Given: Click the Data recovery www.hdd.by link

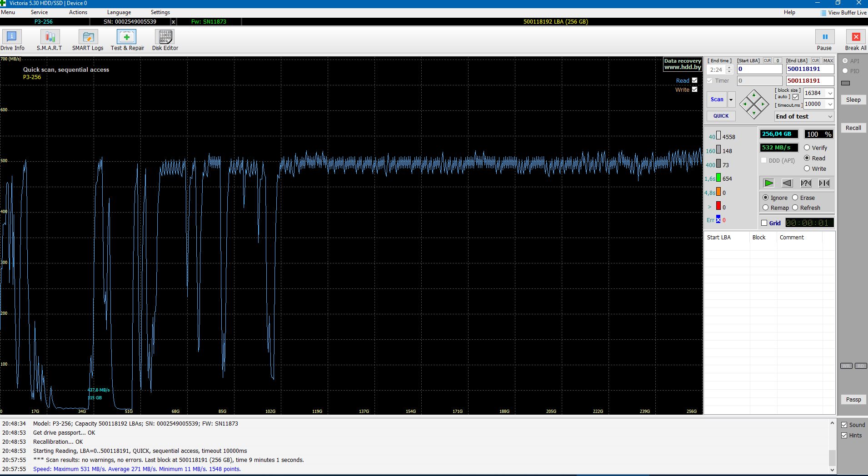Looking at the screenshot, I should click(683, 64).
